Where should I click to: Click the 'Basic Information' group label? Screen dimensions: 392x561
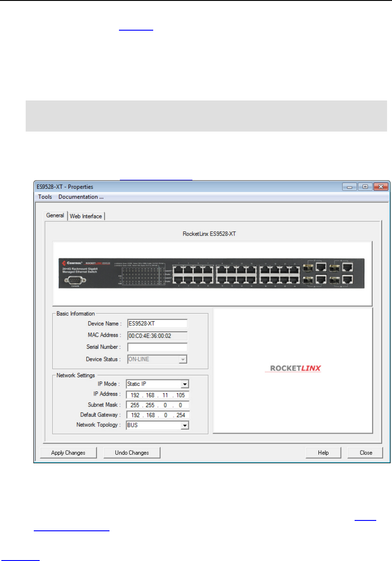[x=76, y=314]
